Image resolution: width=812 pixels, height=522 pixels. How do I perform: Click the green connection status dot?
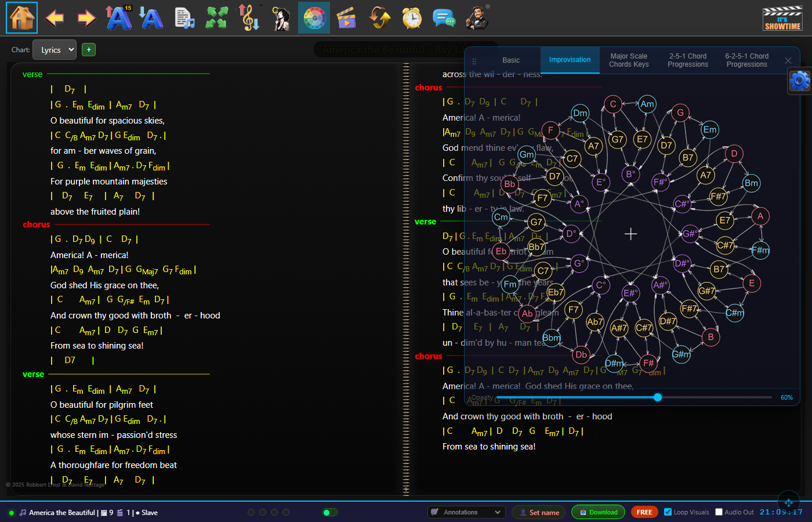click(11, 513)
